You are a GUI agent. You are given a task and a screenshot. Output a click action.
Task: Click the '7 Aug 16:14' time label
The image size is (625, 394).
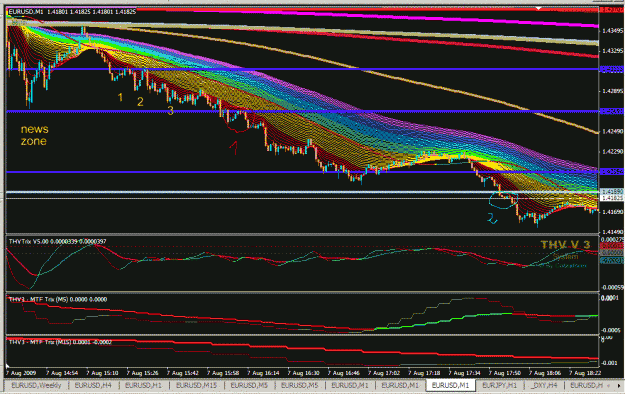point(263,373)
